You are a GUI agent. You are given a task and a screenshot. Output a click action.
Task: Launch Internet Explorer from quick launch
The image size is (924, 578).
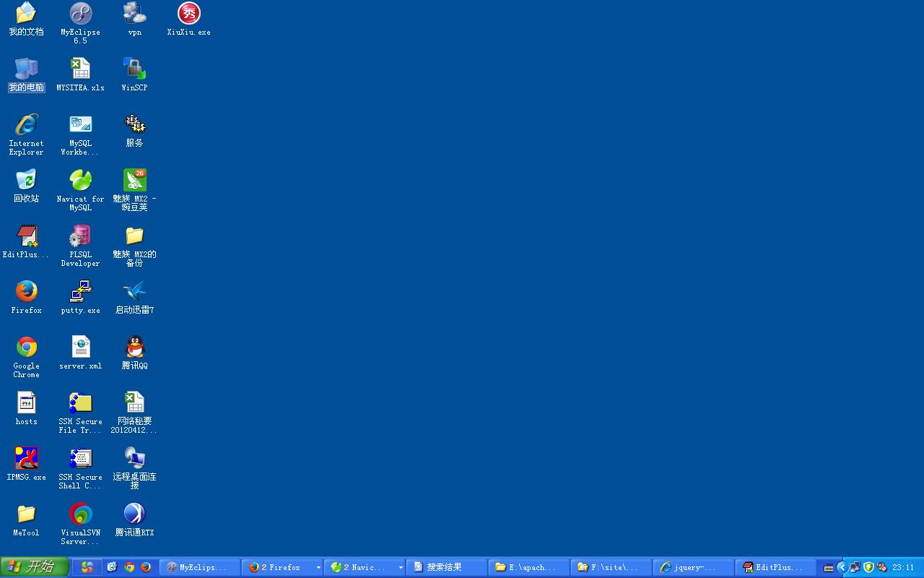click(x=112, y=567)
